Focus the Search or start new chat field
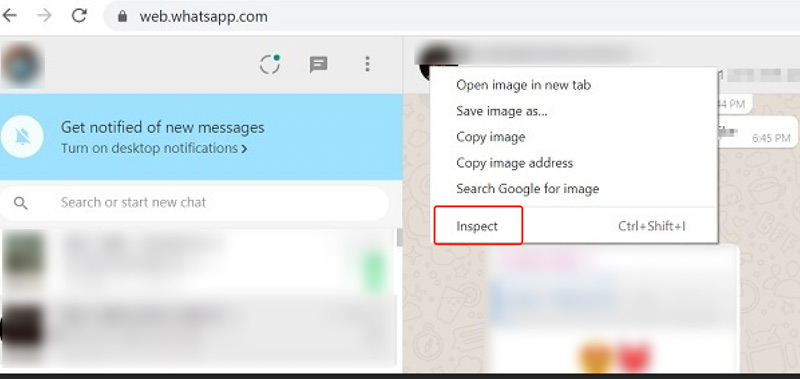800x379 pixels. click(x=195, y=203)
